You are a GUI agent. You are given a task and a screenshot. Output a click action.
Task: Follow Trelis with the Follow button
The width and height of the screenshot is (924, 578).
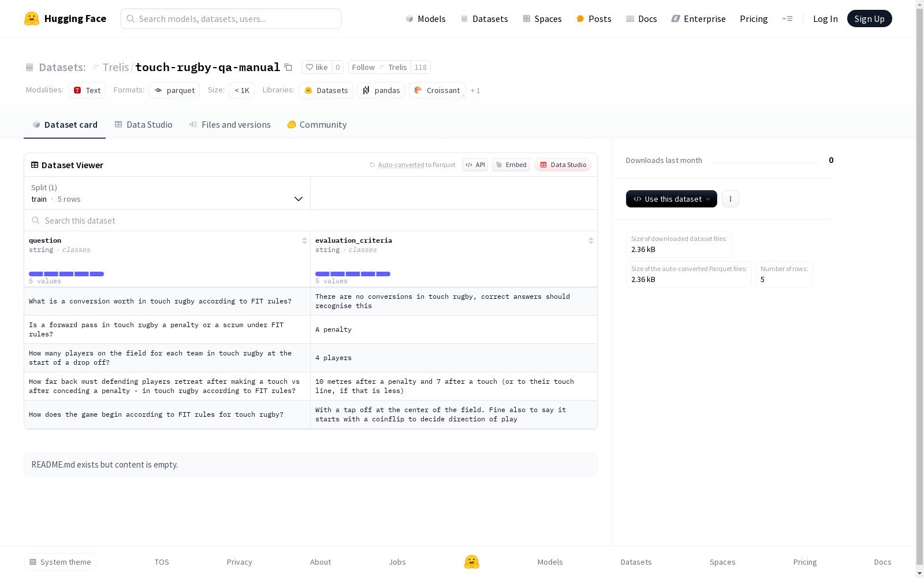(x=379, y=67)
